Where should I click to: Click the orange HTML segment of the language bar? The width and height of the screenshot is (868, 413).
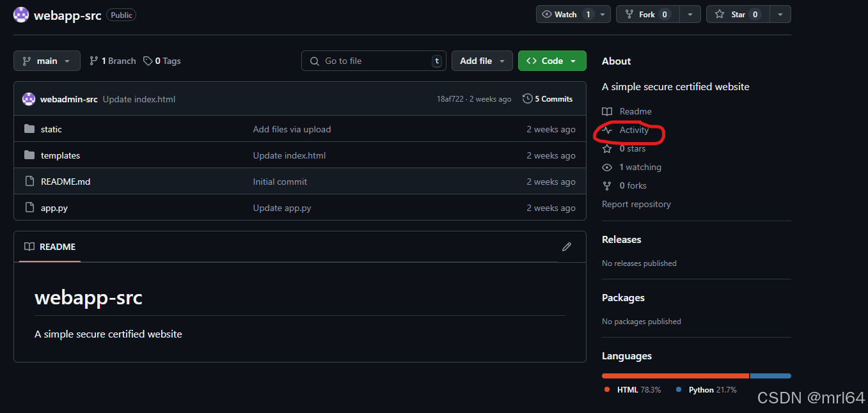point(675,376)
